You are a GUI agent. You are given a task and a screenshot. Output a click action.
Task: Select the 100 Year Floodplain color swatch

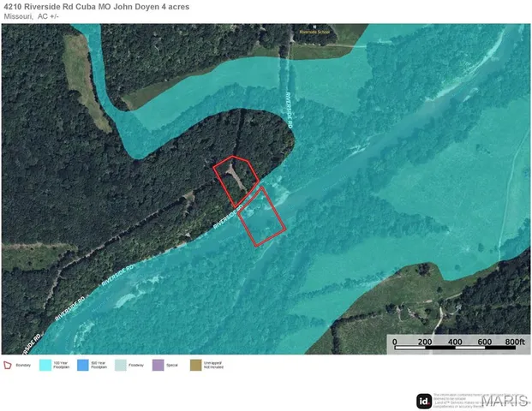(45, 366)
